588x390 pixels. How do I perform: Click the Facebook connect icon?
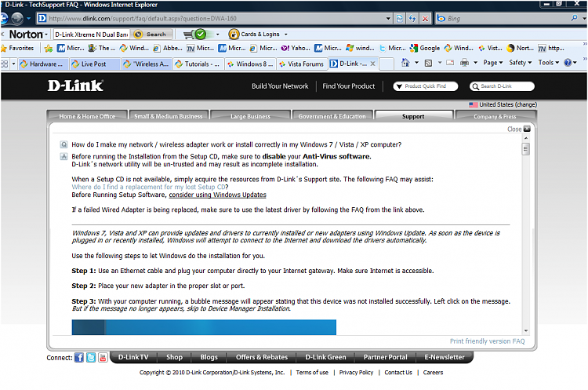point(78,357)
